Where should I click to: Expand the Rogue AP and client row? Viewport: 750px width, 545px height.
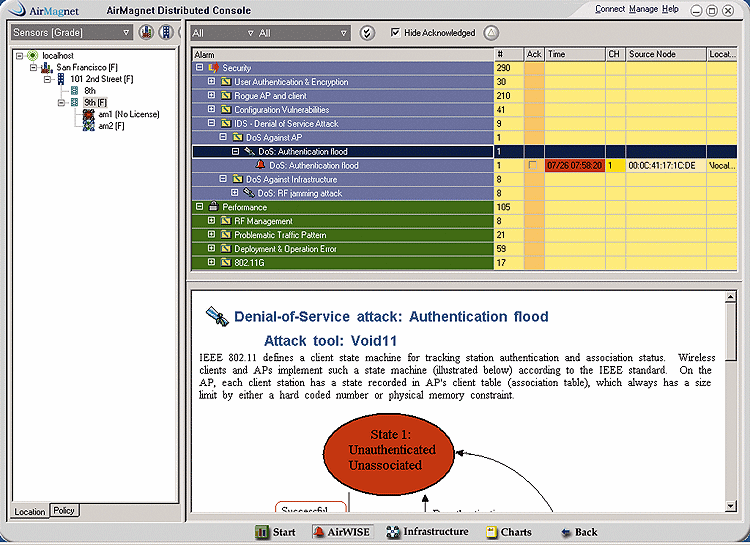pyautogui.click(x=211, y=95)
